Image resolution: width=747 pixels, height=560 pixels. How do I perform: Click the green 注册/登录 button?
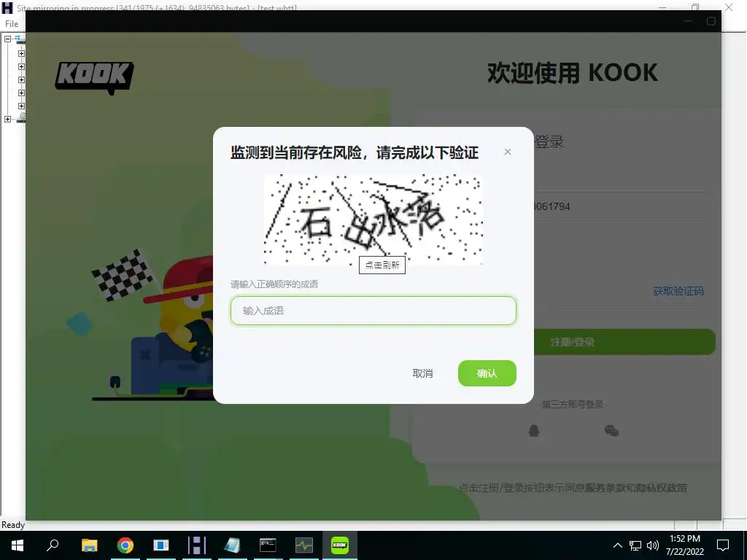624,342
